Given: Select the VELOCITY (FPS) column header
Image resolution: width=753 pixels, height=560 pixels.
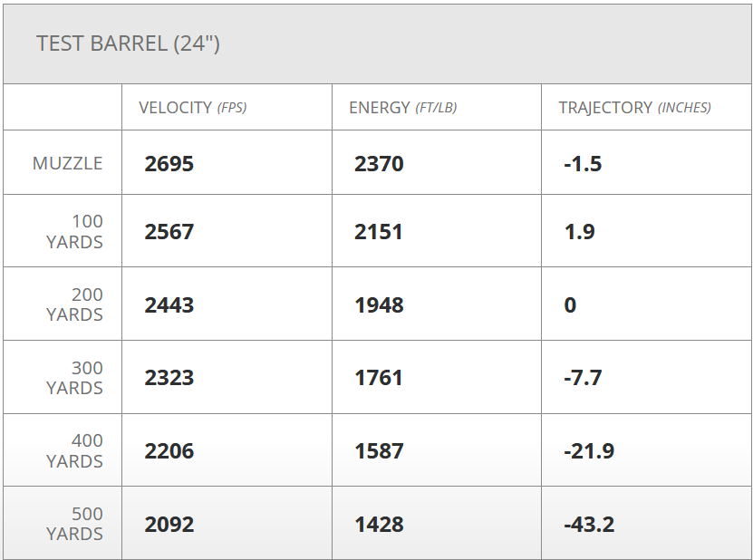Looking at the screenshot, I should pos(192,108).
